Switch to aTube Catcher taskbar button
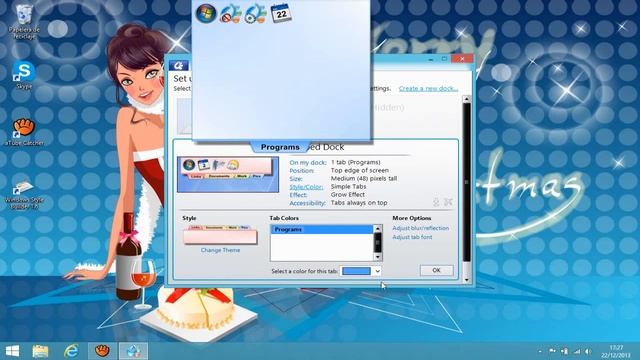 102,351
